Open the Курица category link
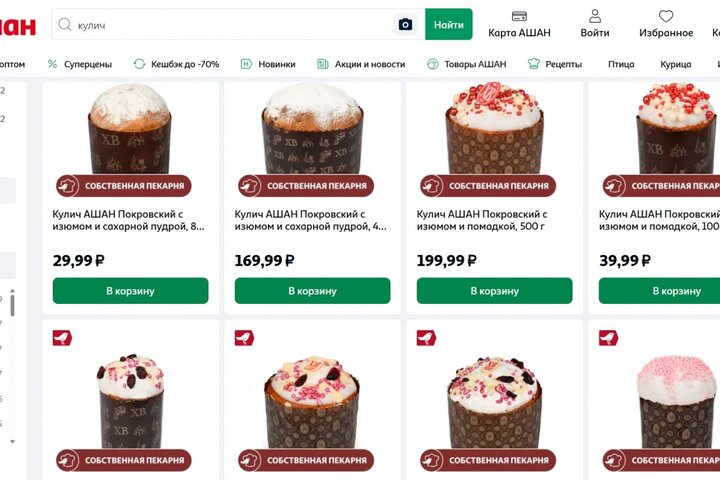The height and width of the screenshot is (480, 720). click(676, 64)
